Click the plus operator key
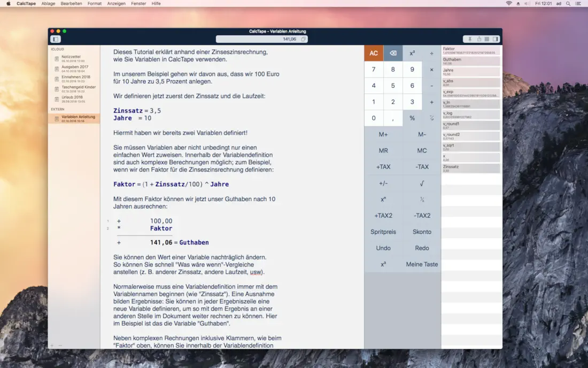Image resolution: width=588 pixels, height=368 pixels. 431,102
